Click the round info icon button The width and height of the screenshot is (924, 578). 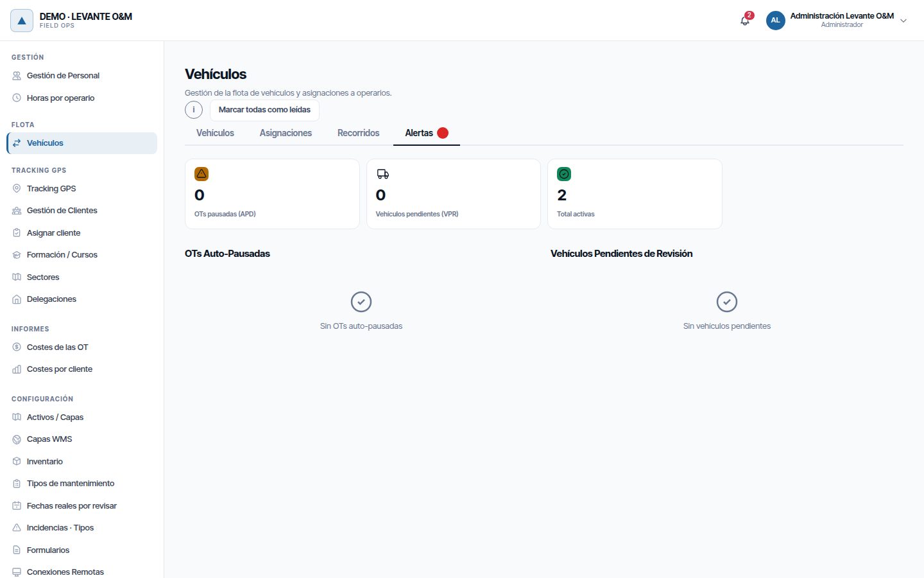pyautogui.click(x=194, y=110)
